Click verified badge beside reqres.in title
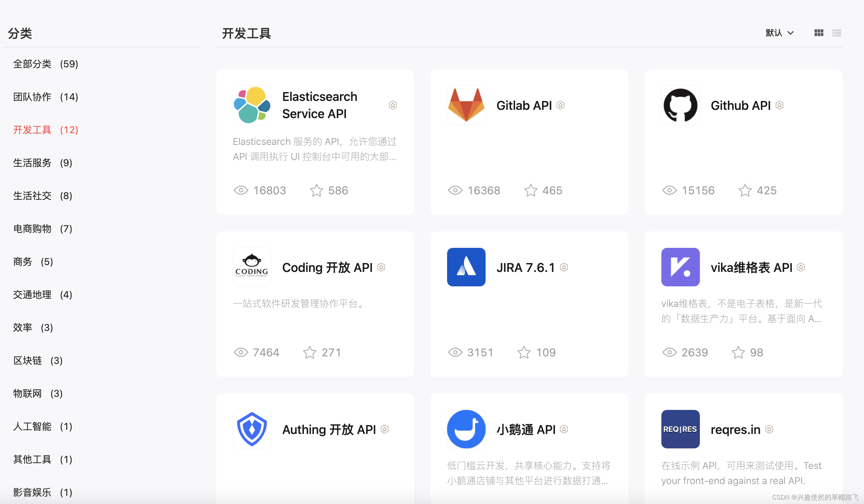Image resolution: width=864 pixels, height=504 pixels. tap(770, 429)
